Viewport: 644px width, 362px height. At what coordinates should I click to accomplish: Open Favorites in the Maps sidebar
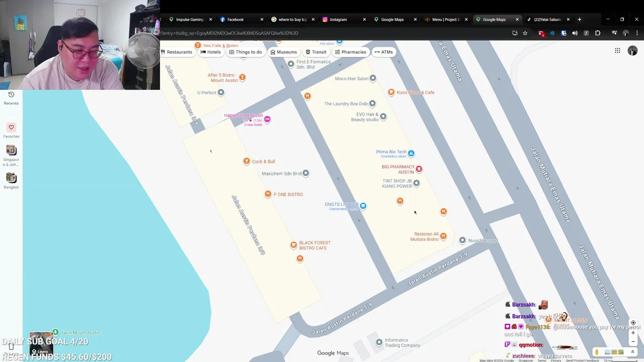point(11,131)
